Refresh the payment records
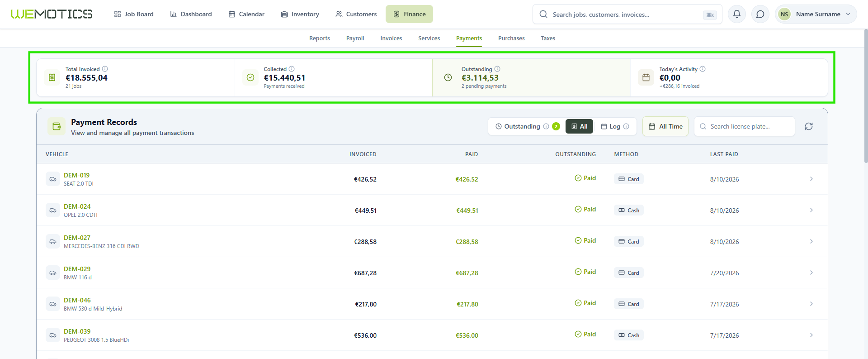The width and height of the screenshot is (868, 359). point(809,126)
